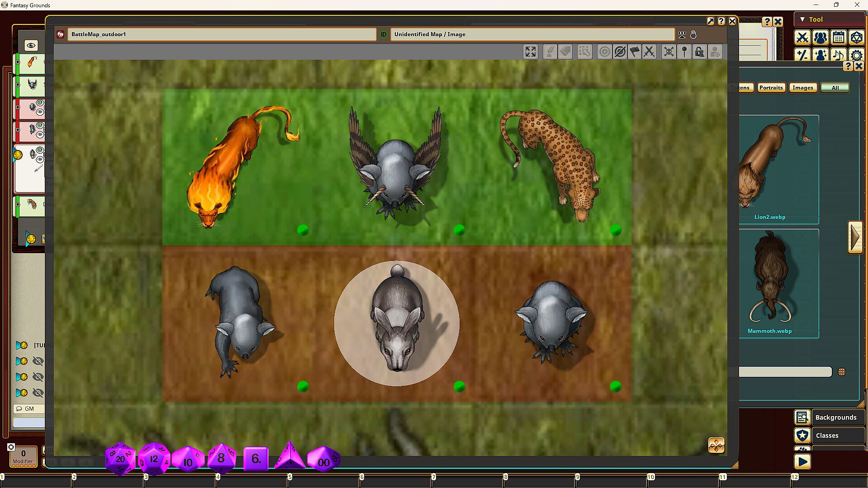868x488 pixels.
Task: Open the crossed swords combat tracker tool
Action: tap(802, 38)
